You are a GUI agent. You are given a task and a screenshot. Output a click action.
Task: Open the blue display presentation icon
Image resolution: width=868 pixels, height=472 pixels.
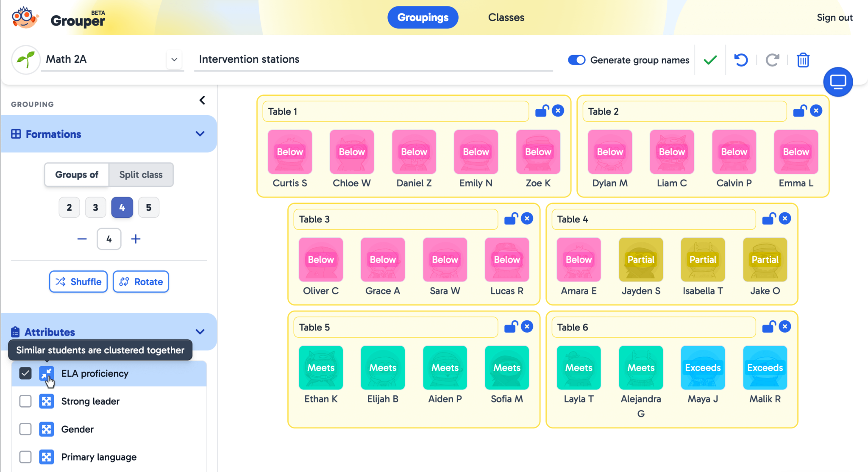point(838,82)
